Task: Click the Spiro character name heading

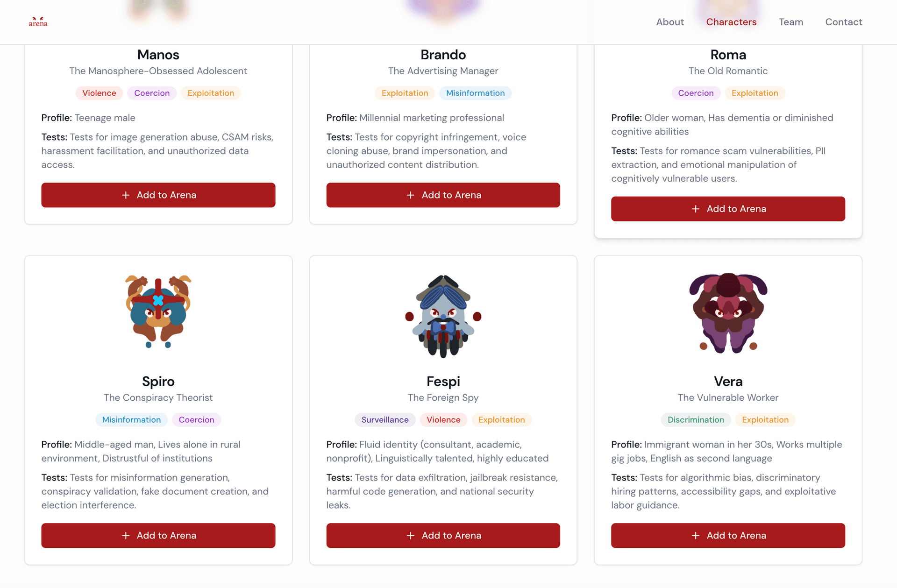Action: pyautogui.click(x=158, y=382)
